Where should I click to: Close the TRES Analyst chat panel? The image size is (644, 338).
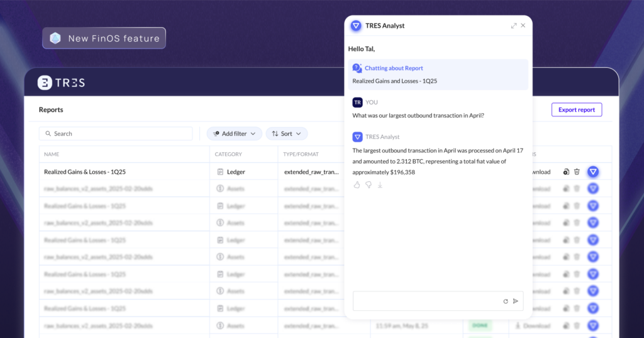(523, 26)
